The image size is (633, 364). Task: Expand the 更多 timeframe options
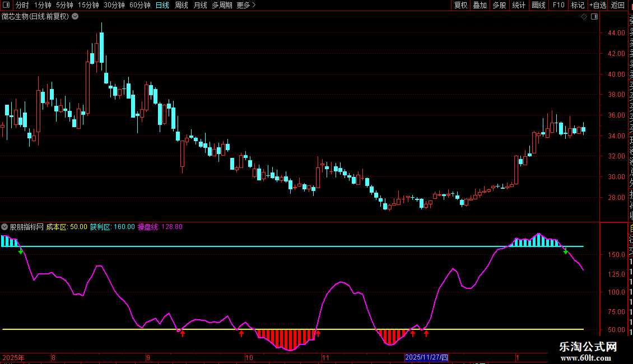click(x=246, y=5)
